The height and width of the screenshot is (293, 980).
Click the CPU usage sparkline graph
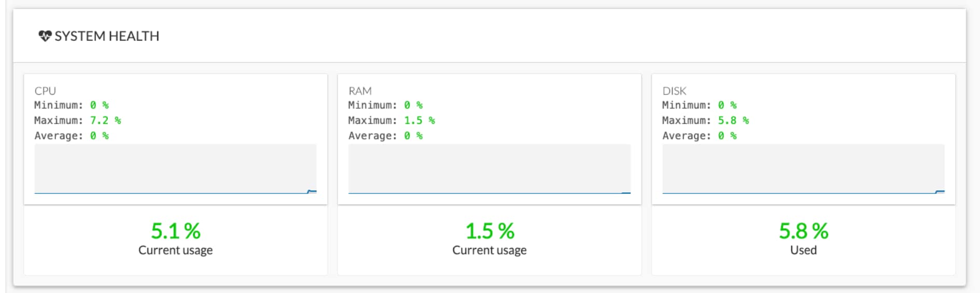click(175, 170)
